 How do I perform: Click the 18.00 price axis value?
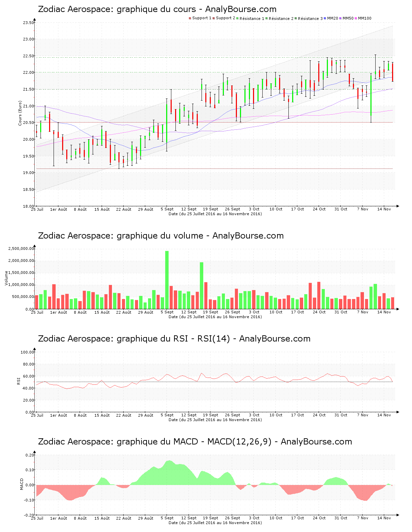[x=28, y=206]
